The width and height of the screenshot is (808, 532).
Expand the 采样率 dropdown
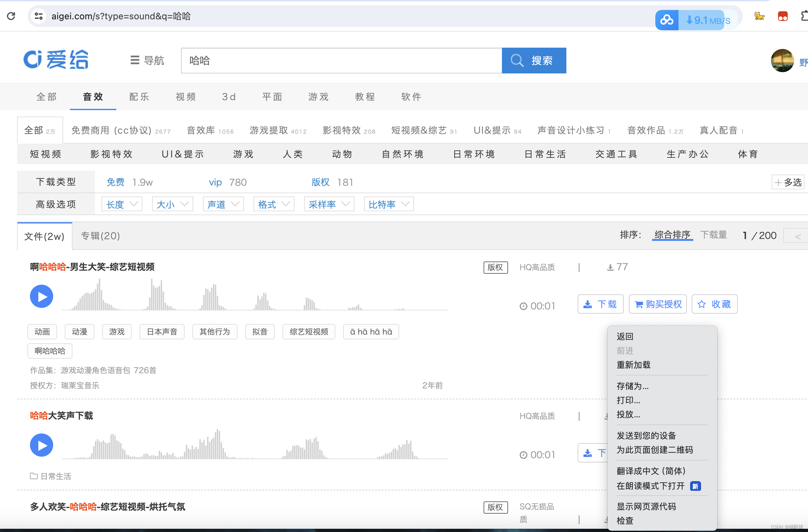click(x=329, y=204)
